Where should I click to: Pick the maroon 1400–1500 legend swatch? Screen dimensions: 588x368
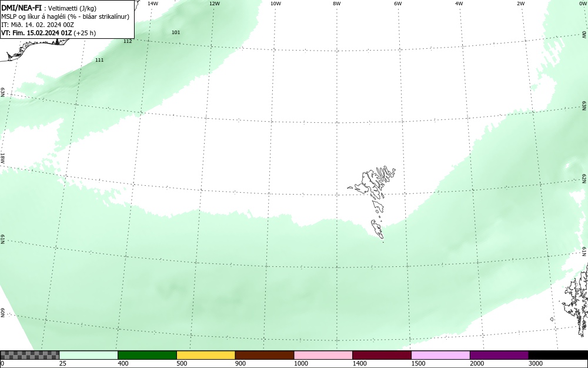click(382, 355)
